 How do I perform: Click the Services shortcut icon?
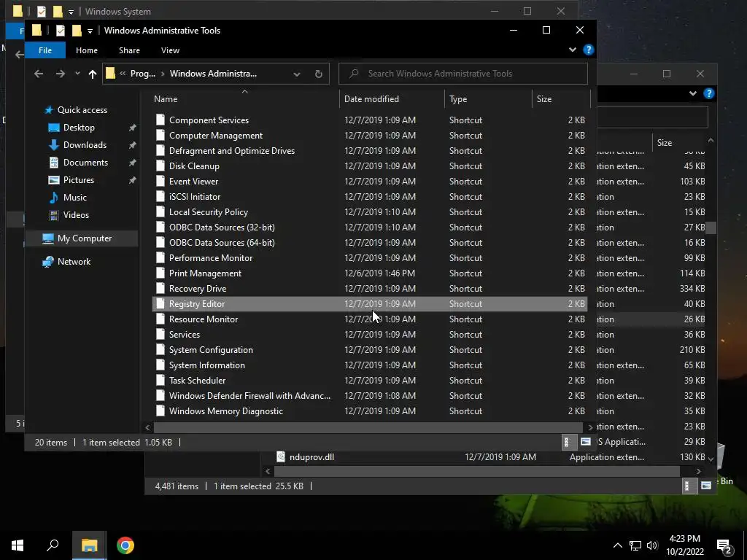click(x=160, y=334)
